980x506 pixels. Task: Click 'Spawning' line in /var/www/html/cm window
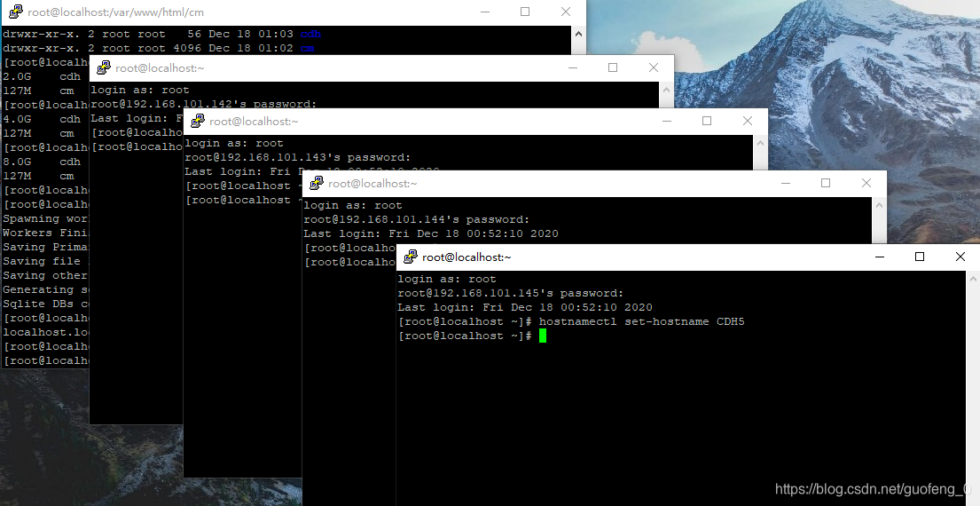click(x=46, y=219)
